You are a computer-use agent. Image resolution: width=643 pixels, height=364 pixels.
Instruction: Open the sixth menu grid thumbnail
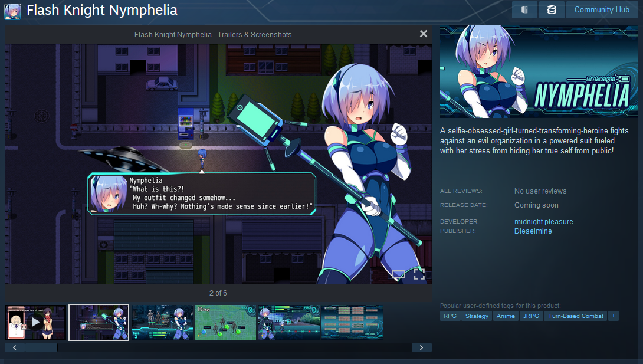(352, 322)
